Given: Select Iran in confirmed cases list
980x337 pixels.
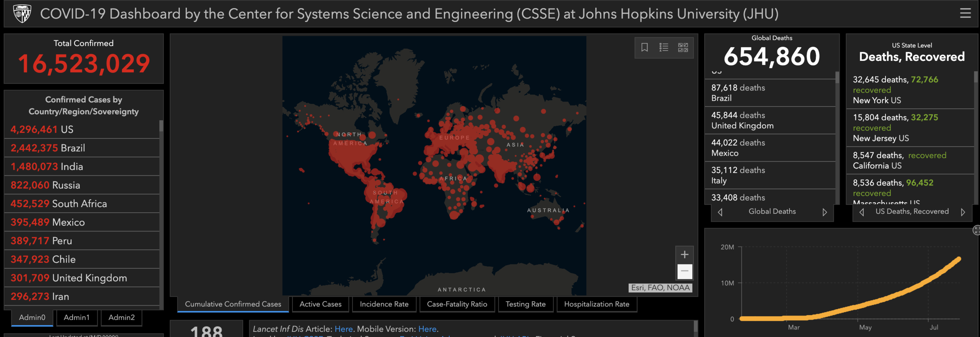Looking at the screenshot, I should pyautogui.click(x=82, y=296).
